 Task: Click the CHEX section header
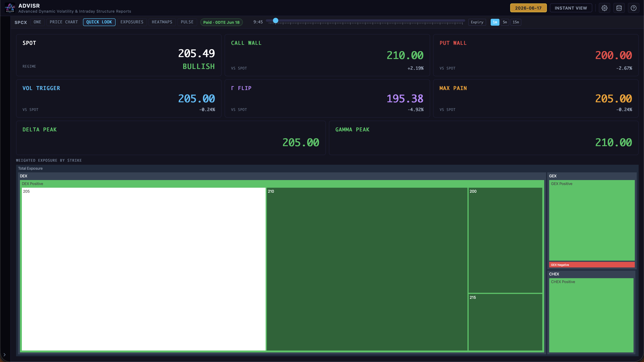coord(591,274)
